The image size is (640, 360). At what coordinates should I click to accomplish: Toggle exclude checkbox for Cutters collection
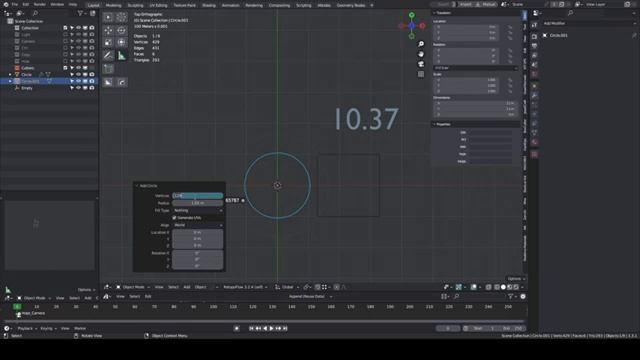[x=65, y=68]
